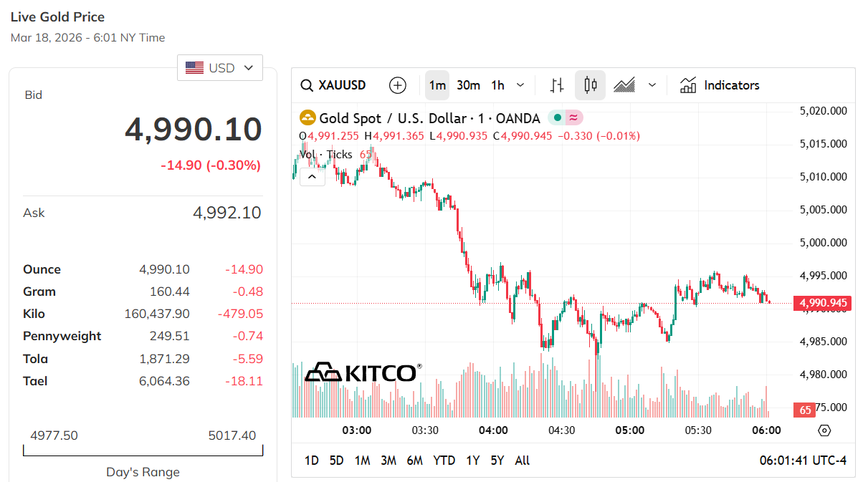Select the Bars chart style icon

tap(557, 85)
